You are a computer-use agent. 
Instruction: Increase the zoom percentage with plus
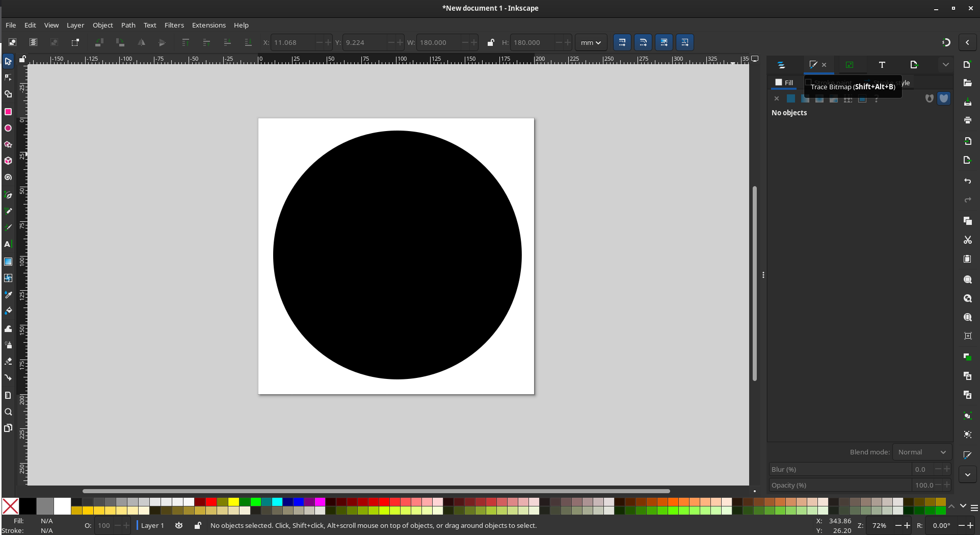click(x=907, y=525)
